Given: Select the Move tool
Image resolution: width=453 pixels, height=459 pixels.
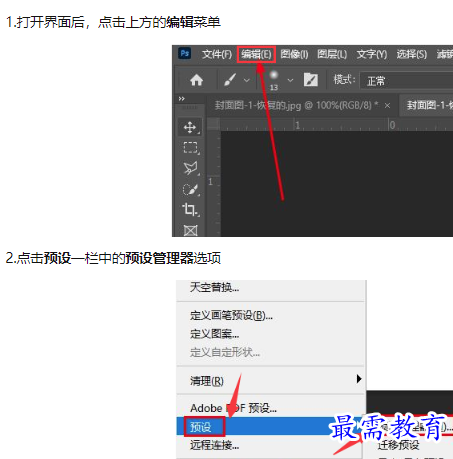Looking at the screenshot, I should [x=190, y=127].
